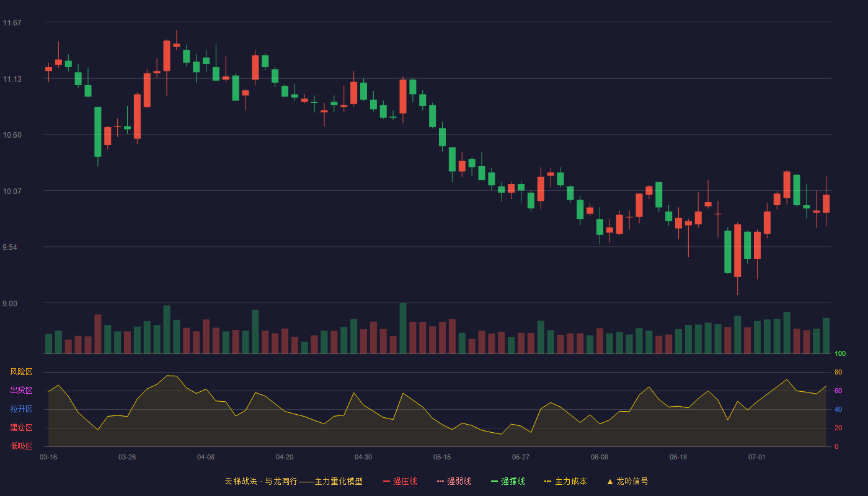Click the 06-08 date label
Screen dimensions: 868x496
(x=600, y=457)
